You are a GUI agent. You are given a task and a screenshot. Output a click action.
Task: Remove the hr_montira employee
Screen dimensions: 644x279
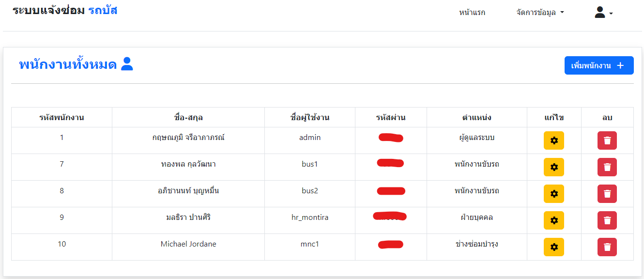click(607, 220)
